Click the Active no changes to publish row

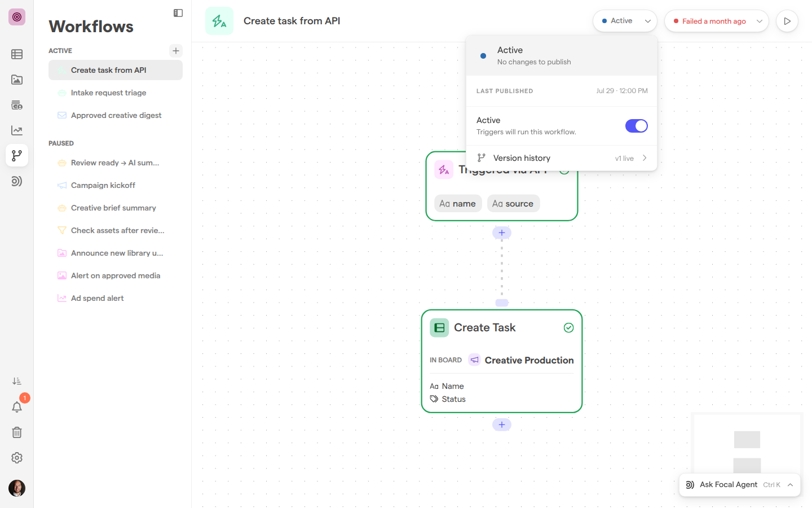pos(562,55)
